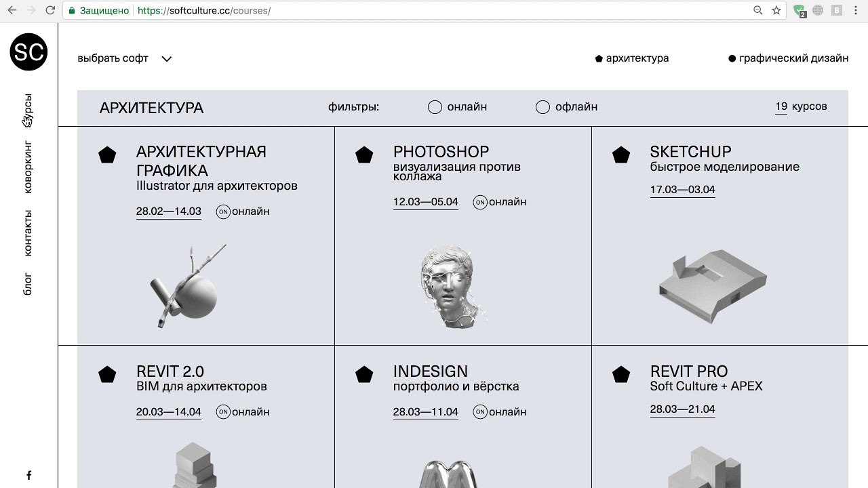Click subtitle быстрое моделирование
868x488 pixels.
(x=725, y=167)
